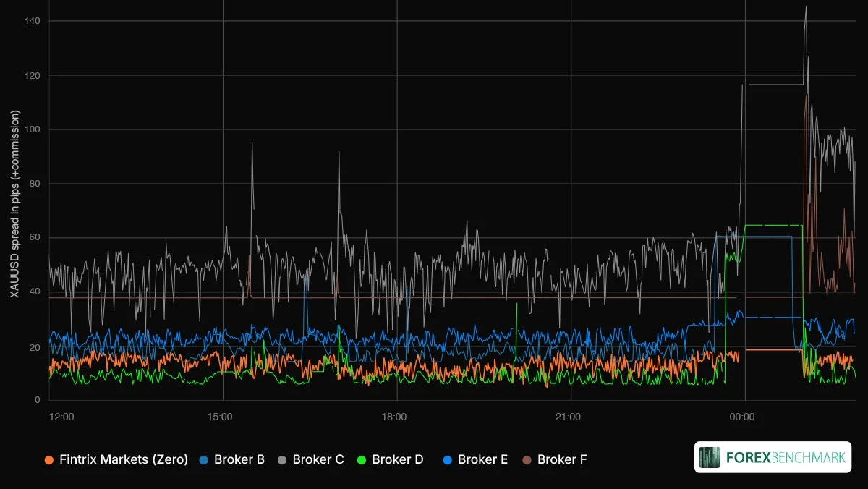The width and height of the screenshot is (868, 489).
Task: Open the ForexBenchmark logo link
Action: tap(773, 457)
